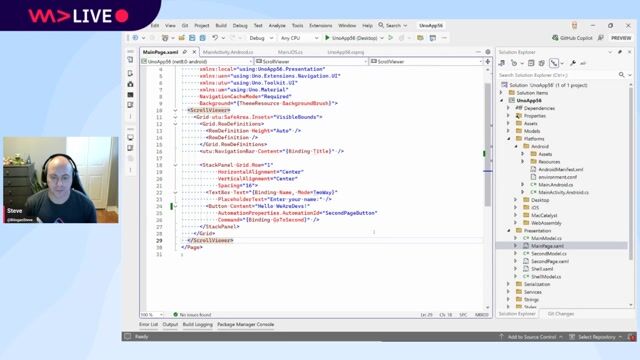Image resolution: width=640 pixels, height=360 pixels.
Task: Collapse the StackPanel code fold on line 18
Action: (175, 165)
